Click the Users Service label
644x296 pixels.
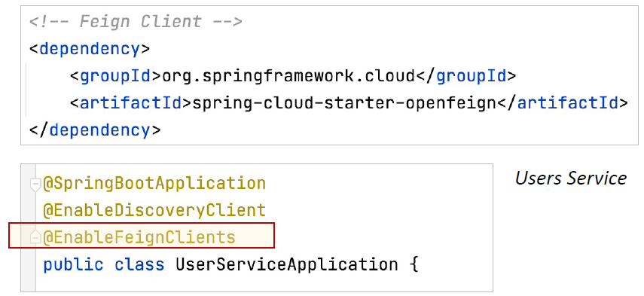coord(571,179)
